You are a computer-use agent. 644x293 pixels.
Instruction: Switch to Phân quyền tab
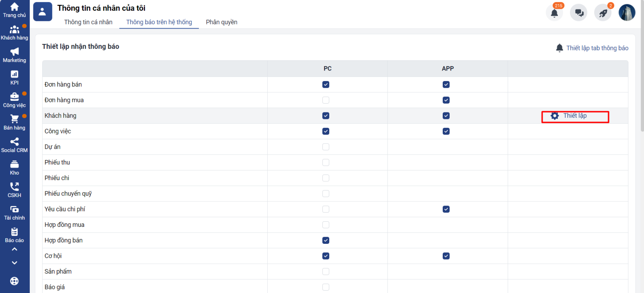click(221, 22)
